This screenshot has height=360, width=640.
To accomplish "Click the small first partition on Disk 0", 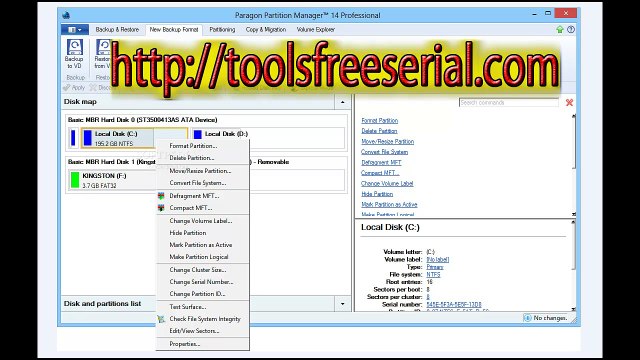I will tap(73, 138).
